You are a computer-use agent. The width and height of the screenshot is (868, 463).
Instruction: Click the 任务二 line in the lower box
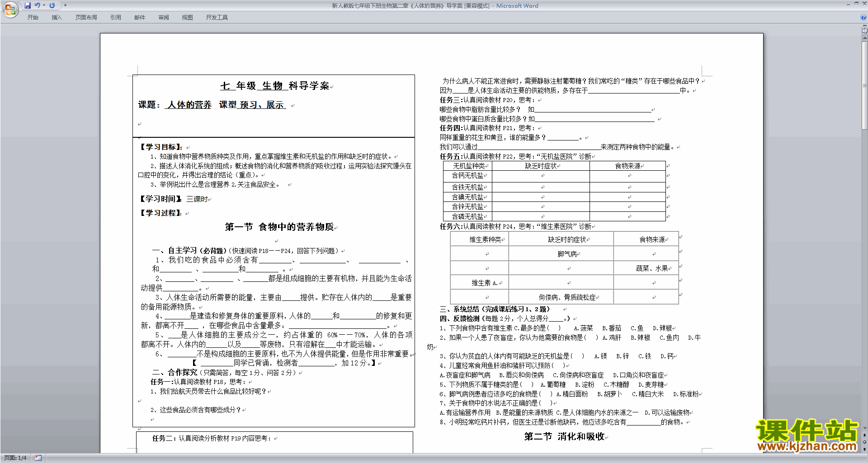212,438
